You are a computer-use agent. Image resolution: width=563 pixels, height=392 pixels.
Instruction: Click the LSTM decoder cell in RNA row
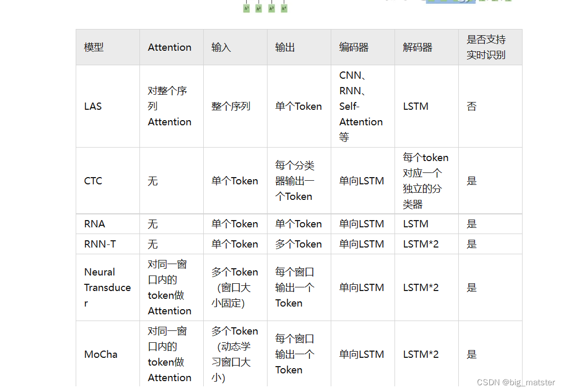coord(427,224)
